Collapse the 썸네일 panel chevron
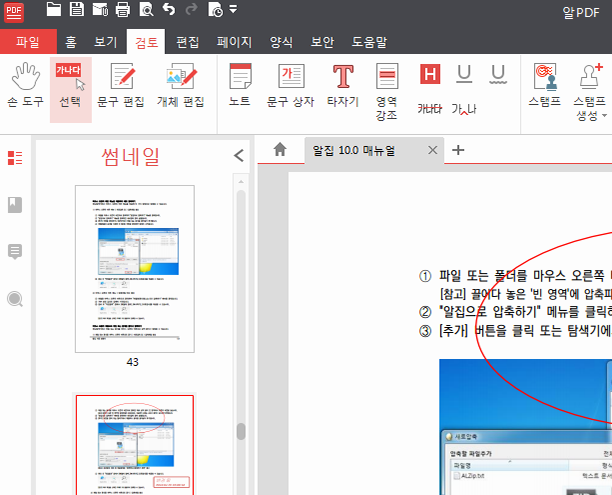Viewport: 612px width, 495px height. click(x=239, y=156)
